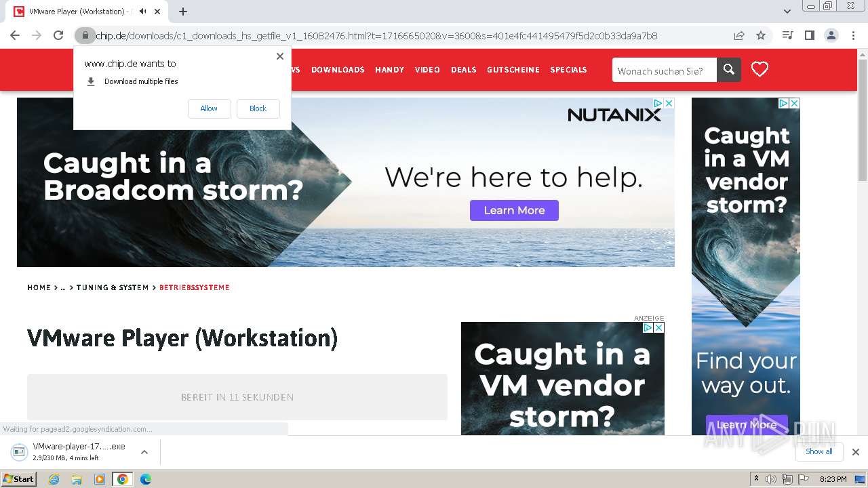Click the taskbar clock 8:23 PM
This screenshot has width=868, height=488.
click(833, 479)
